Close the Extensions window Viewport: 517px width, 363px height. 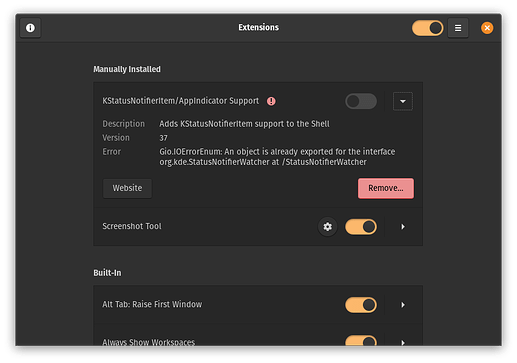(x=487, y=28)
